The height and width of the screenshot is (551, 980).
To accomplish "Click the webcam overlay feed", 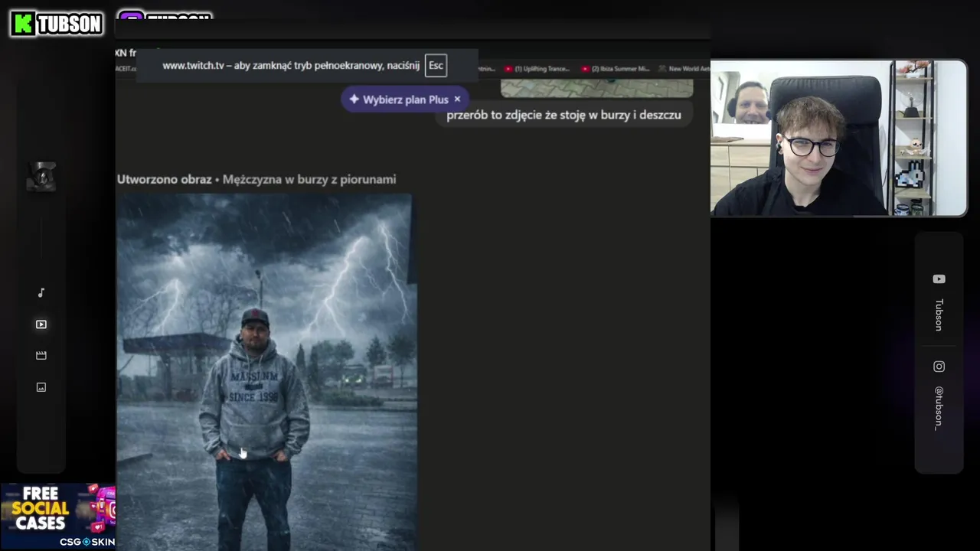I will click(839, 138).
